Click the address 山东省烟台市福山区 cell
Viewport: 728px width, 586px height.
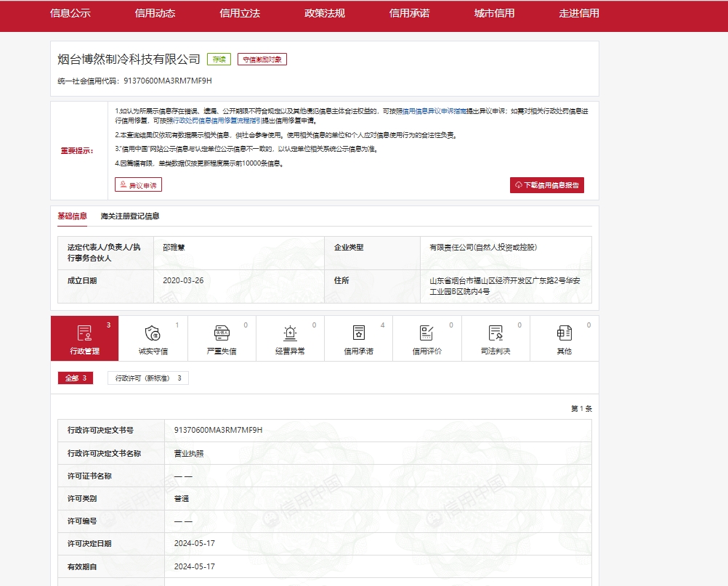point(505,286)
